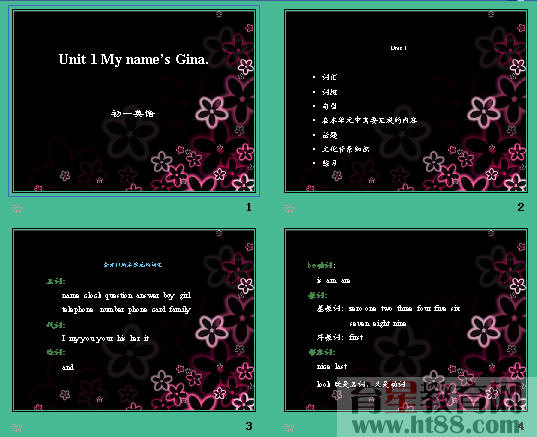Select the small icon at slide 1's top-right corner
Screen dimensions: 537x437
219,14
